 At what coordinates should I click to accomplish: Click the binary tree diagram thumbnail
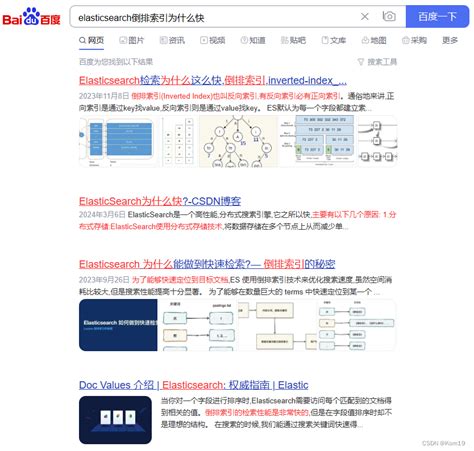point(238,141)
